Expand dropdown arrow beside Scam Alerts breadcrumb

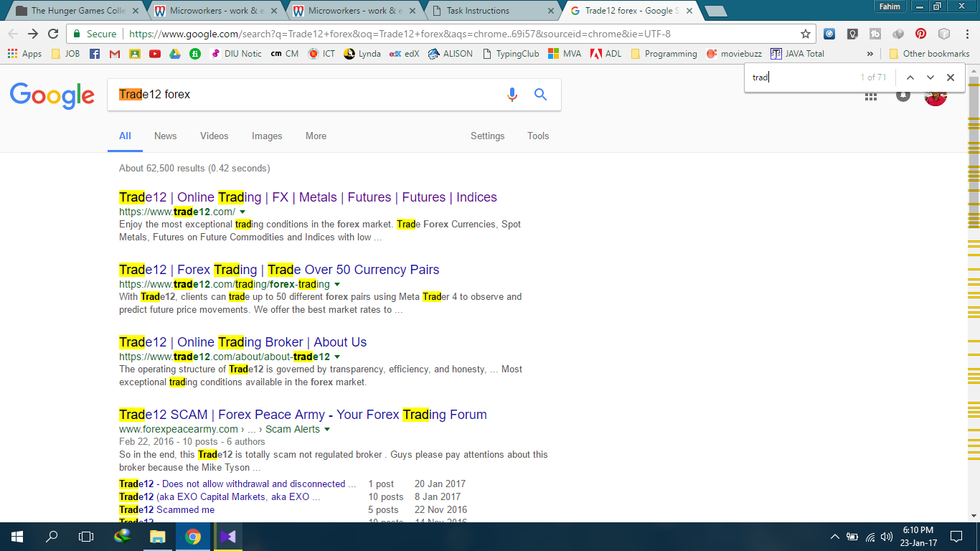pyautogui.click(x=327, y=430)
